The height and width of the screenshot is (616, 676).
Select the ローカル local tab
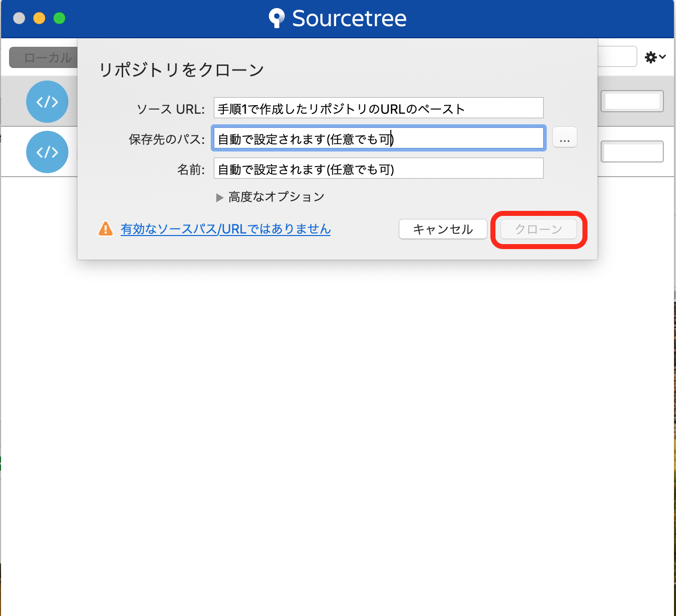coord(44,58)
